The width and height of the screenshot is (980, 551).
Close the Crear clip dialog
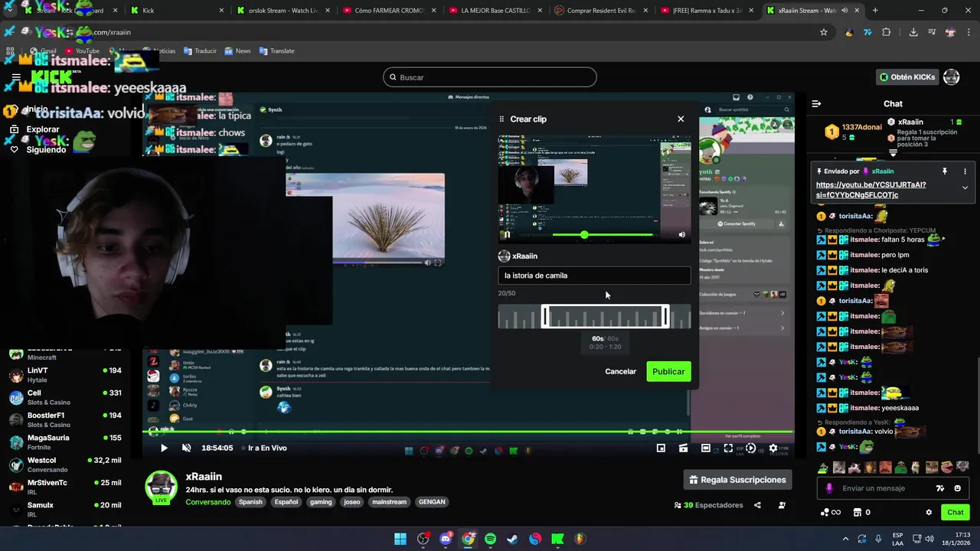(x=681, y=119)
